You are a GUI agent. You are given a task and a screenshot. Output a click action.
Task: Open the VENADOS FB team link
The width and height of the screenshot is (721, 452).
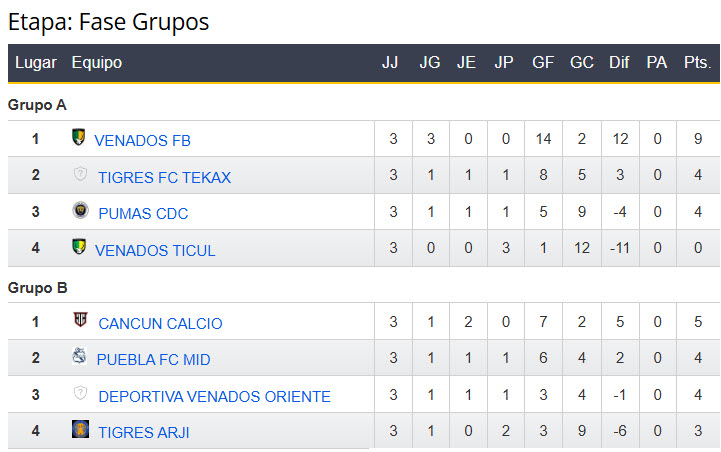point(142,141)
